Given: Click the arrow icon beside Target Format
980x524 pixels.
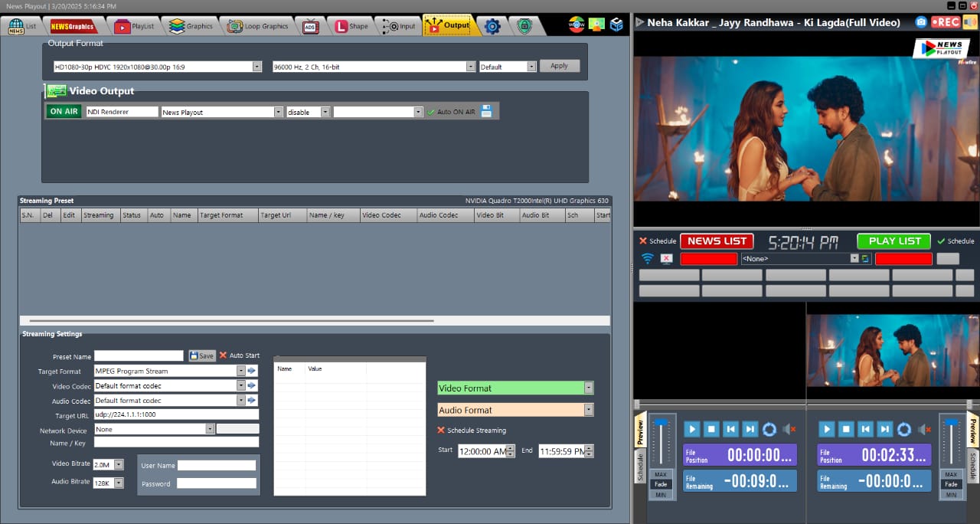Looking at the screenshot, I should [252, 371].
